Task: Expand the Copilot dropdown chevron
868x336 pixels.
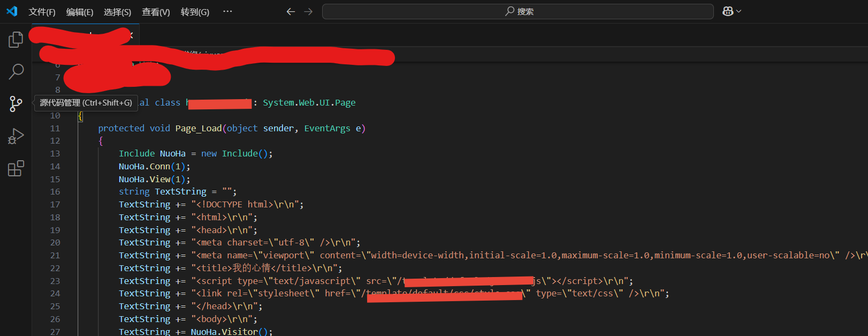Action: (x=739, y=11)
